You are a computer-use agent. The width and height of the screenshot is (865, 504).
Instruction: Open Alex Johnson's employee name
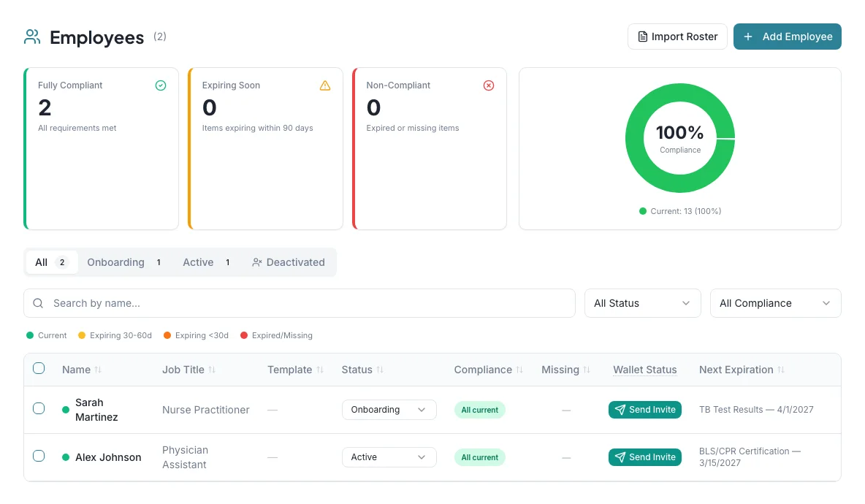point(108,457)
